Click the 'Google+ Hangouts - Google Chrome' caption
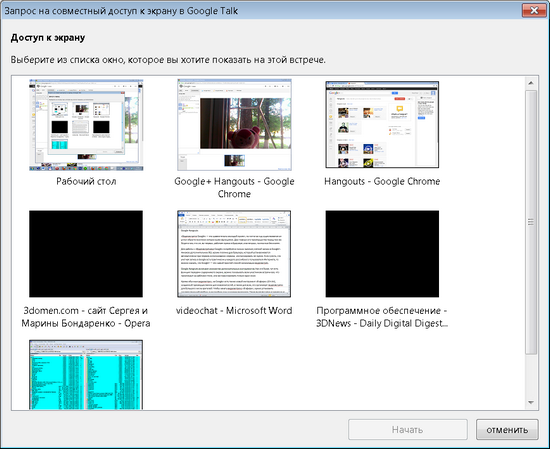Screen dimensions: 550x449 [x=234, y=188]
